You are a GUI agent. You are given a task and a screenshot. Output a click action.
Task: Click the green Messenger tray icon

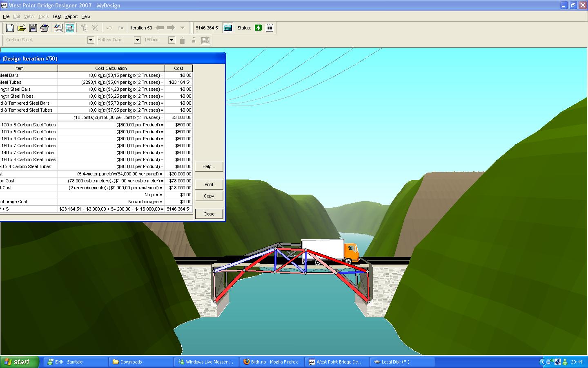click(x=565, y=362)
